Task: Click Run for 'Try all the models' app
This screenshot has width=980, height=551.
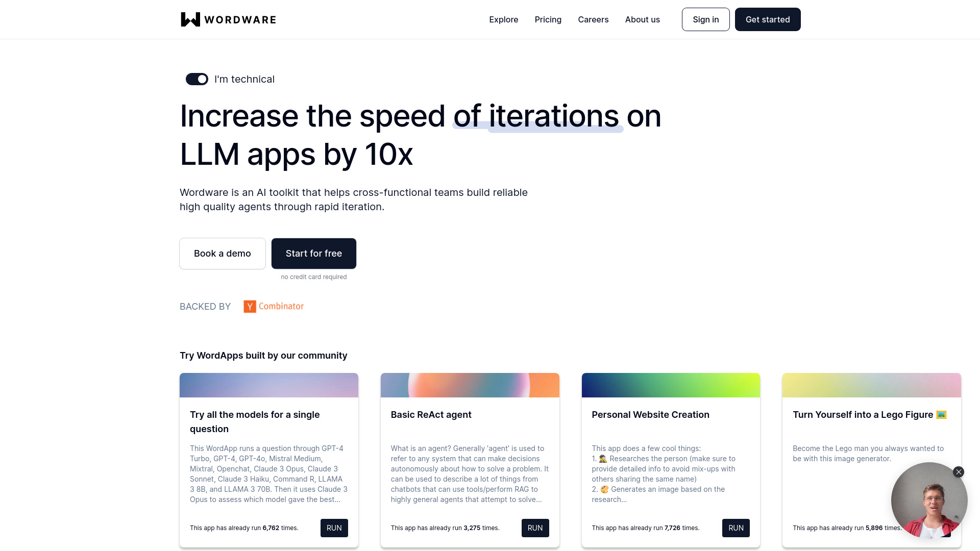Action: (x=334, y=528)
